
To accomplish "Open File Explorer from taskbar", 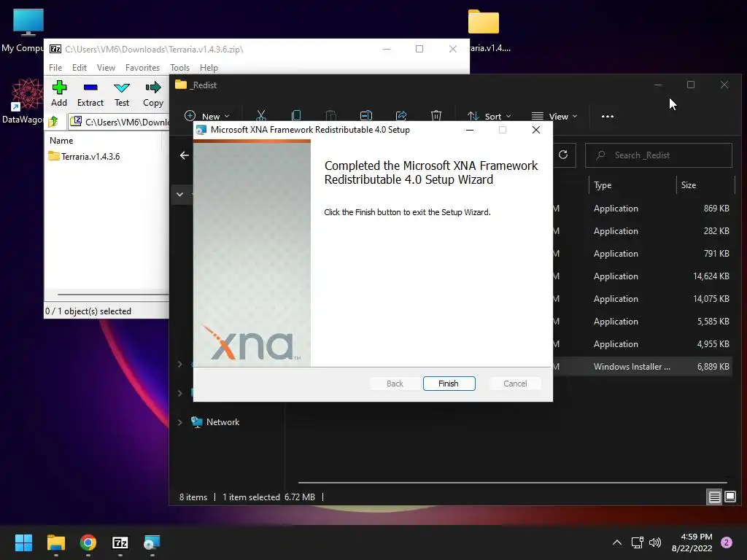I will 55,542.
